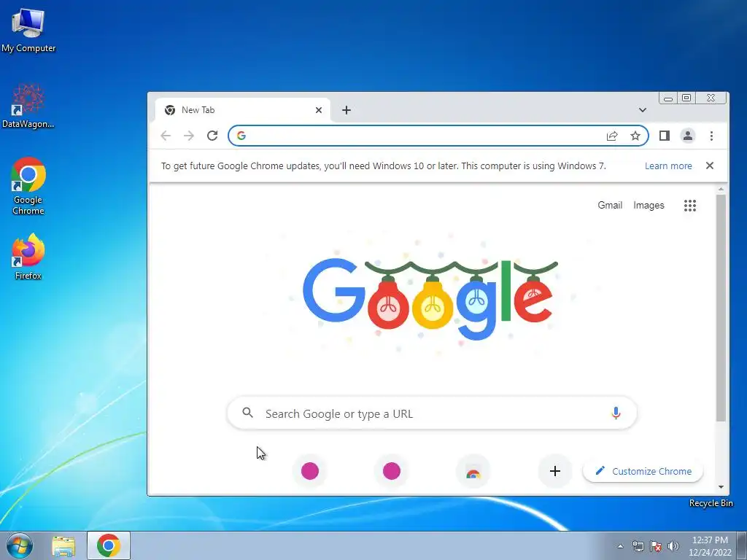Click the page scrollbar down arrow
The width and height of the screenshot is (747, 560).
pos(721,486)
